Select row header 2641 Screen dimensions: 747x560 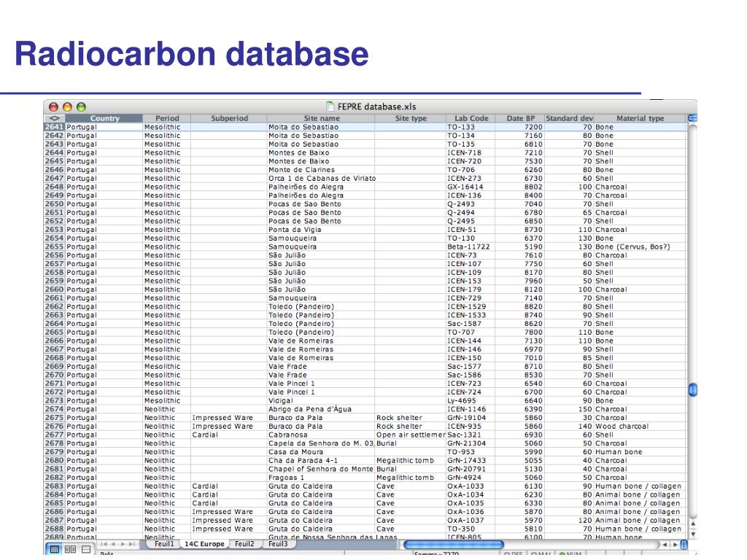[54, 127]
